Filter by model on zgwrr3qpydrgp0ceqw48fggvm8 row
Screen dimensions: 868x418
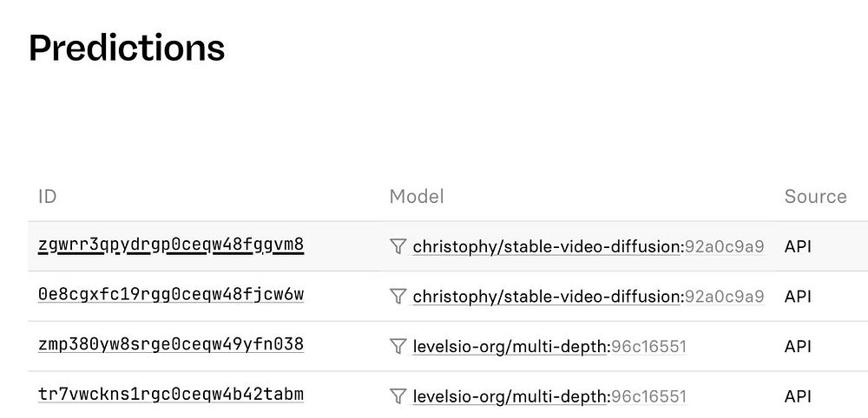pos(398,246)
